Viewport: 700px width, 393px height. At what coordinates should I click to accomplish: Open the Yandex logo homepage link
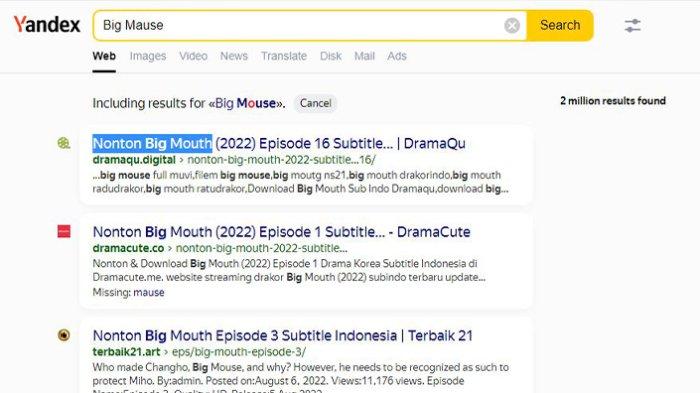(47, 25)
